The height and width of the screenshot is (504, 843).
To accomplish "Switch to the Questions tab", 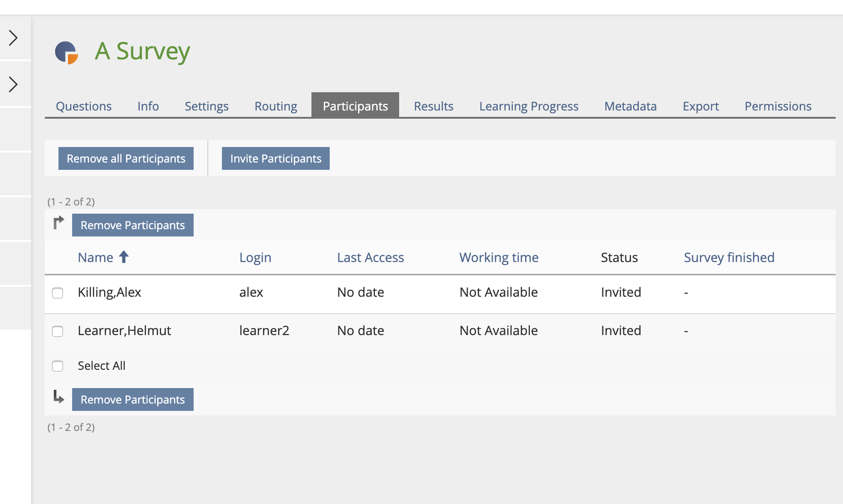I will [x=84, y=106].
